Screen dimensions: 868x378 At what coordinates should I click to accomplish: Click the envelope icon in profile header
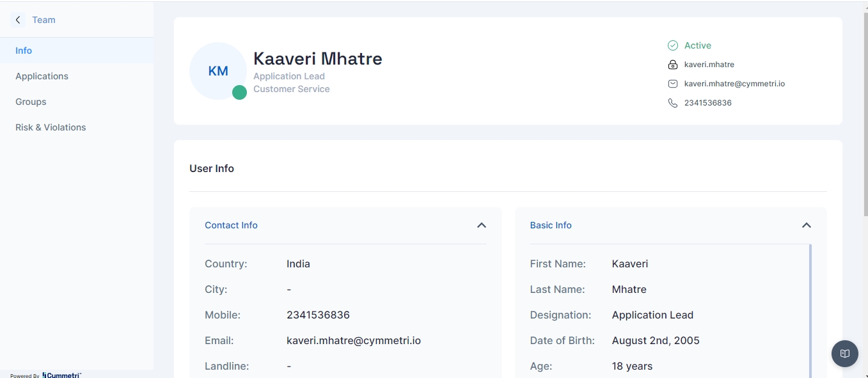[672, 84]
